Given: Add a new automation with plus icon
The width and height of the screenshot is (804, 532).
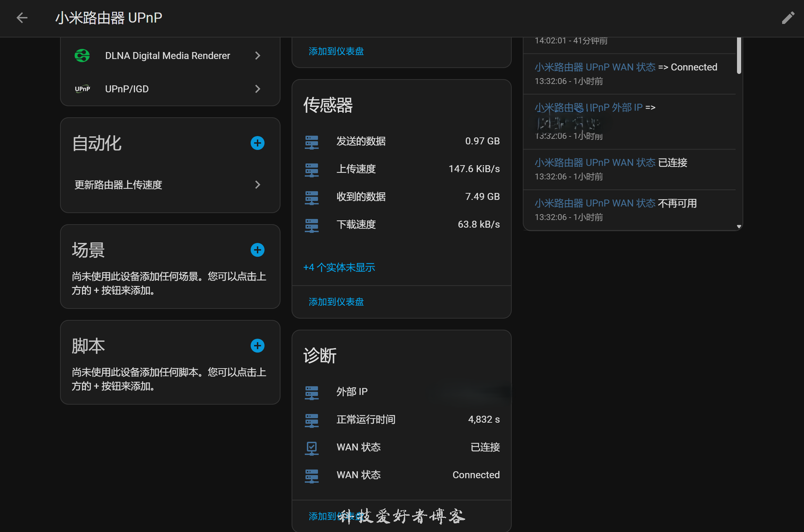Looking at the screenshot, I should (x=258, y=143).
